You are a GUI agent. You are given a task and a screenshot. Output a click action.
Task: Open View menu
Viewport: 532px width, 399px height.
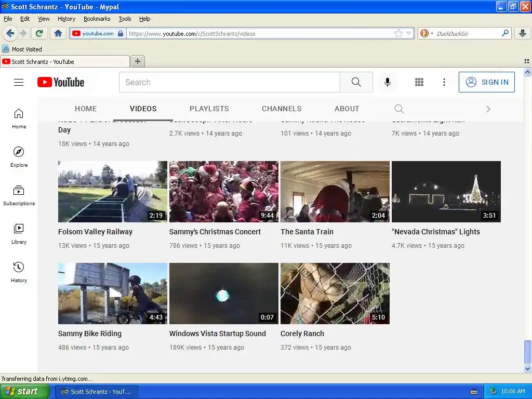pyautogui.click(x=44, y=19)
